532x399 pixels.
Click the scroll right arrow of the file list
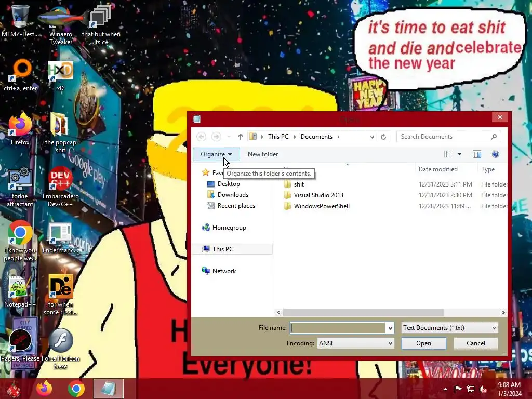[503, 312]
